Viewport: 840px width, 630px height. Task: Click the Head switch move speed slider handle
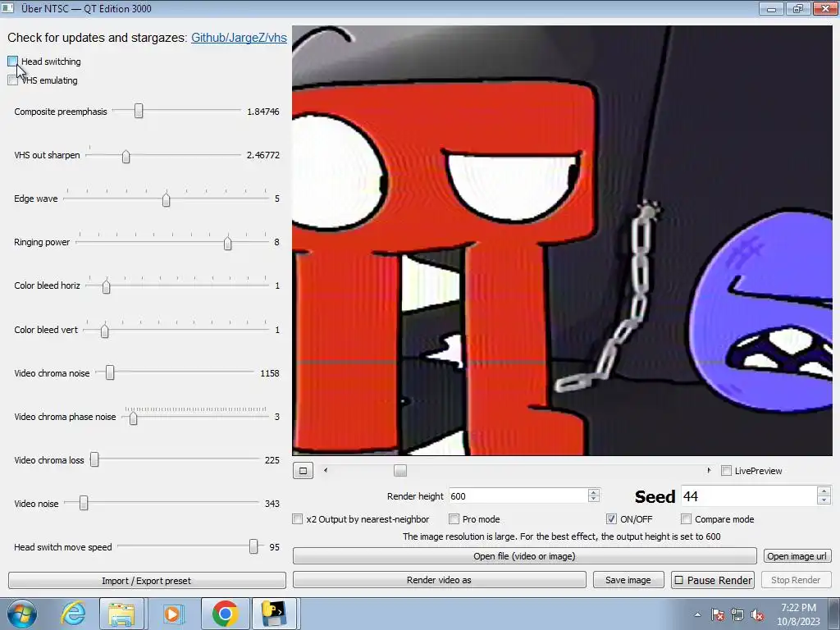[253, 546]
